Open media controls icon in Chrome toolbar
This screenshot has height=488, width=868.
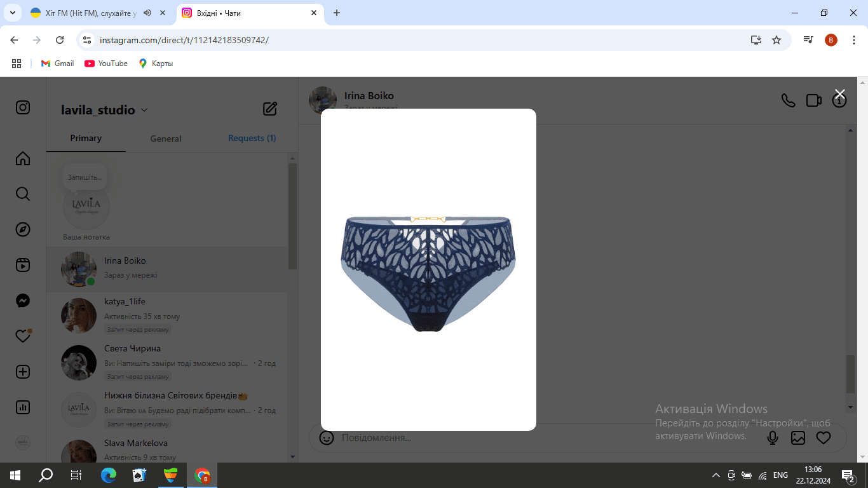tap(808, 40)
